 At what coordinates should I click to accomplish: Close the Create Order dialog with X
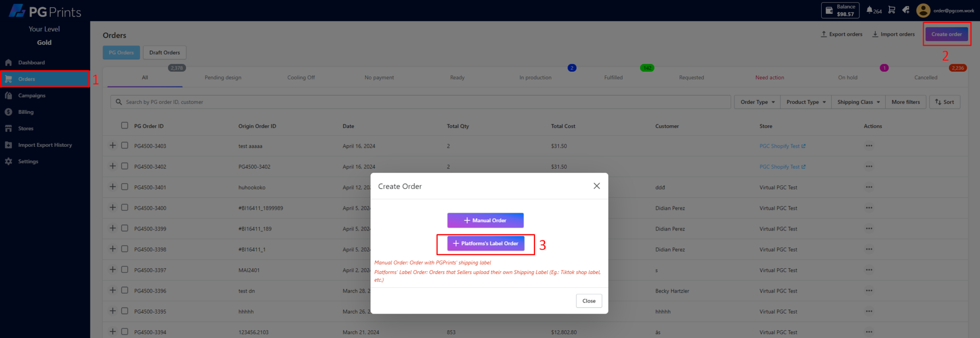(x=596, y=186)
